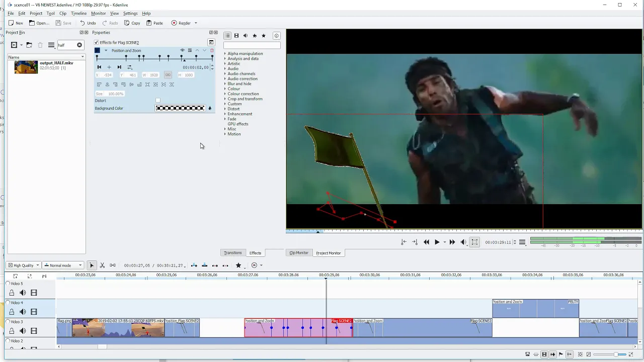Viewport: 644px width, 362px height.
Task: Expand the Audio correction effects category
Action: (x=225, y=79)
